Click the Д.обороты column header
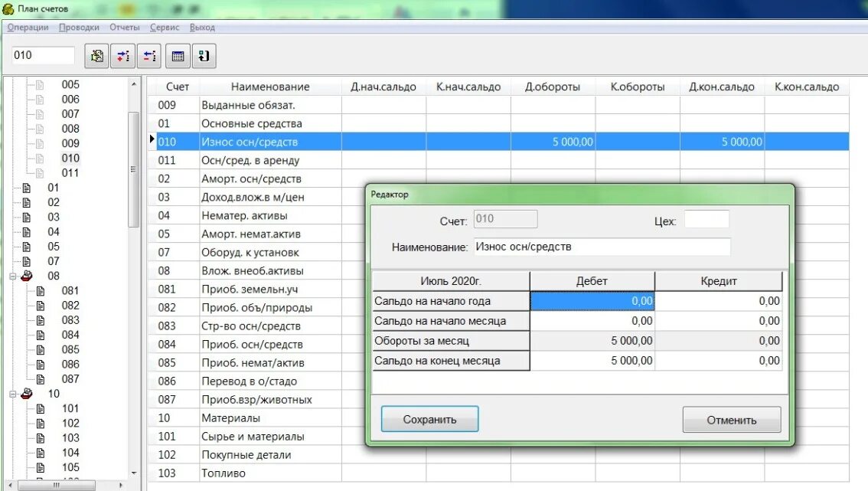The width and height of the screenshot is (868, 491). tap(553, 87)
